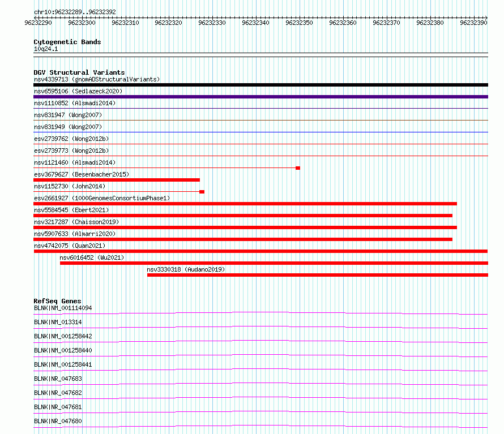Open transcript BLNK|NM_001258442

pyautogui.click(x=63, y=336)
